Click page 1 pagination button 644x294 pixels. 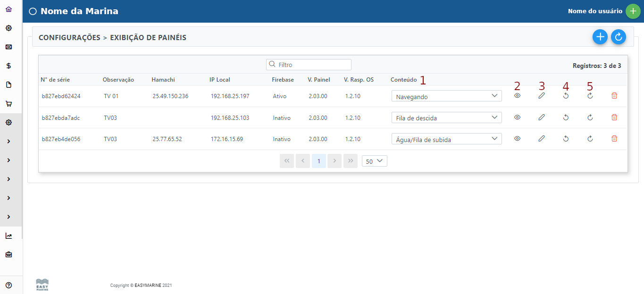pos(319,161)
